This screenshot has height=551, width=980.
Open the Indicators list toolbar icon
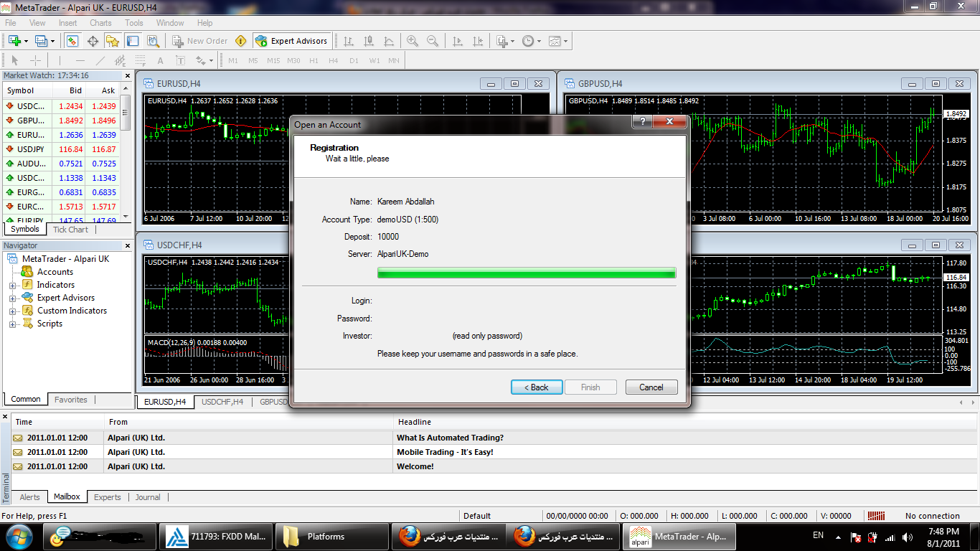coord(502,41)
